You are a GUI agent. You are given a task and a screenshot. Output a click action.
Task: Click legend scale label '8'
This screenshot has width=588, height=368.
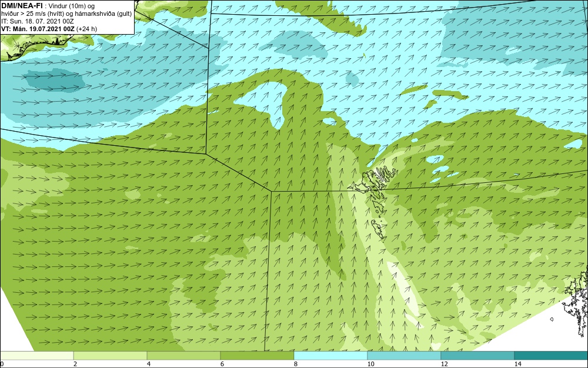point(296,364)
